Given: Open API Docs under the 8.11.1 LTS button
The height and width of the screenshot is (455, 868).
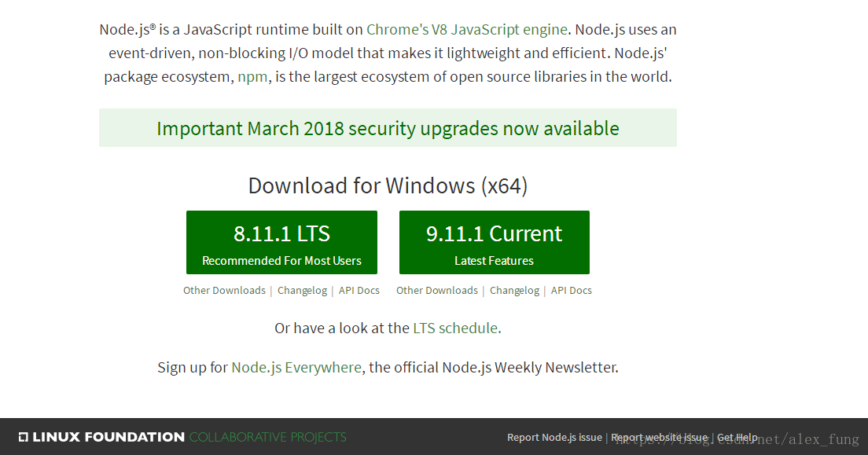Looking at the screenshot, I should (359, 291).
